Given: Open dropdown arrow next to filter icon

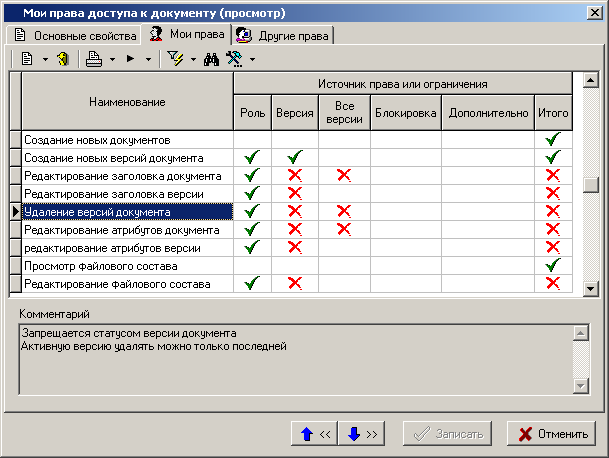Looking at the screenshot, I should tap(192, 60).
